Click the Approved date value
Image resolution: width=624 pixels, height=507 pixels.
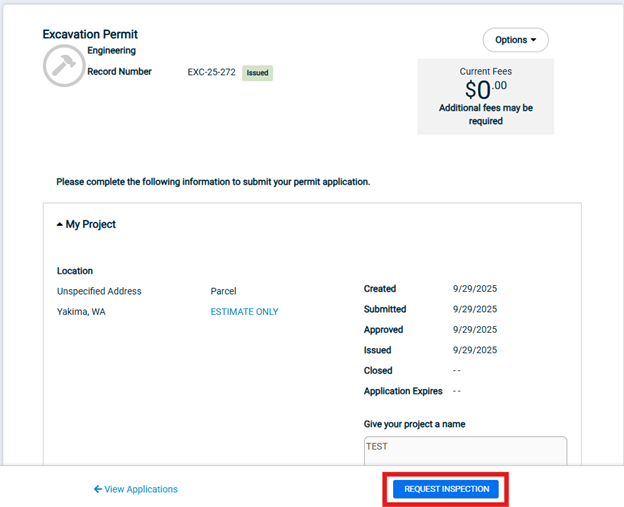point(474,330)
